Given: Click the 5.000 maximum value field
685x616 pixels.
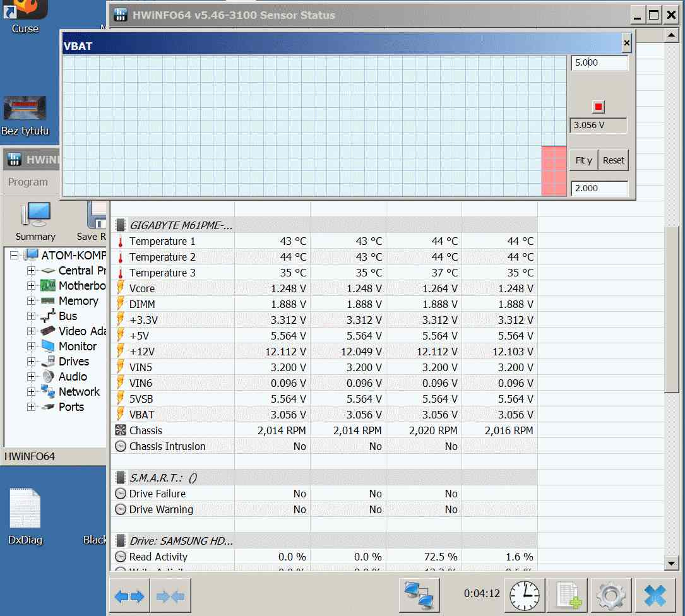Looking at the screenshot, I should (x=599, y=63).
